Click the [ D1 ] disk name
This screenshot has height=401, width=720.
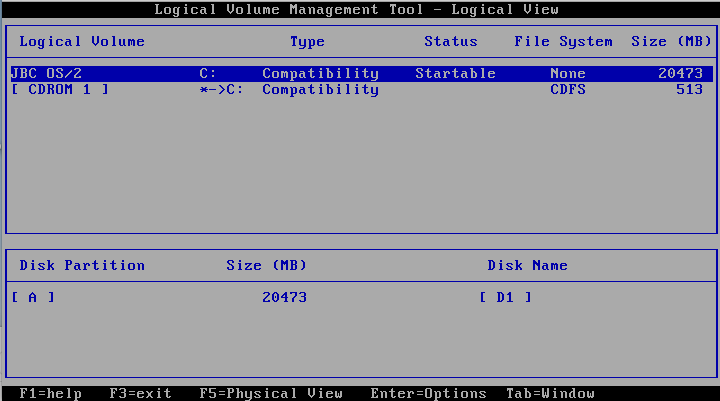(x=505, y=297)
